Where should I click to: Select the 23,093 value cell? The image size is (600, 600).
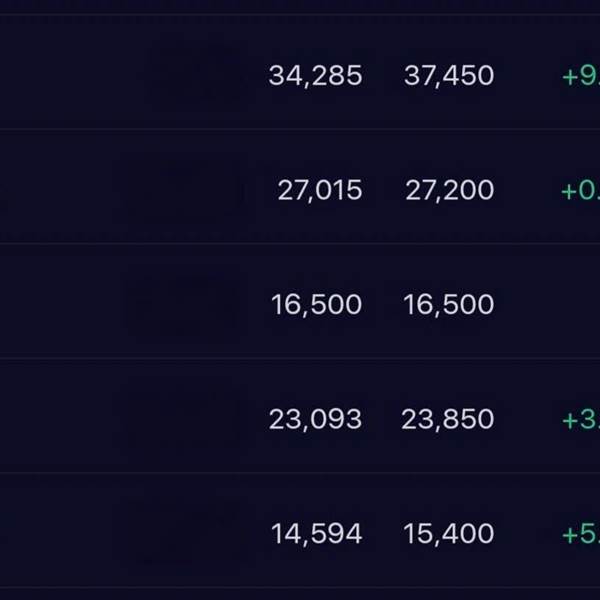pos(315,419)
